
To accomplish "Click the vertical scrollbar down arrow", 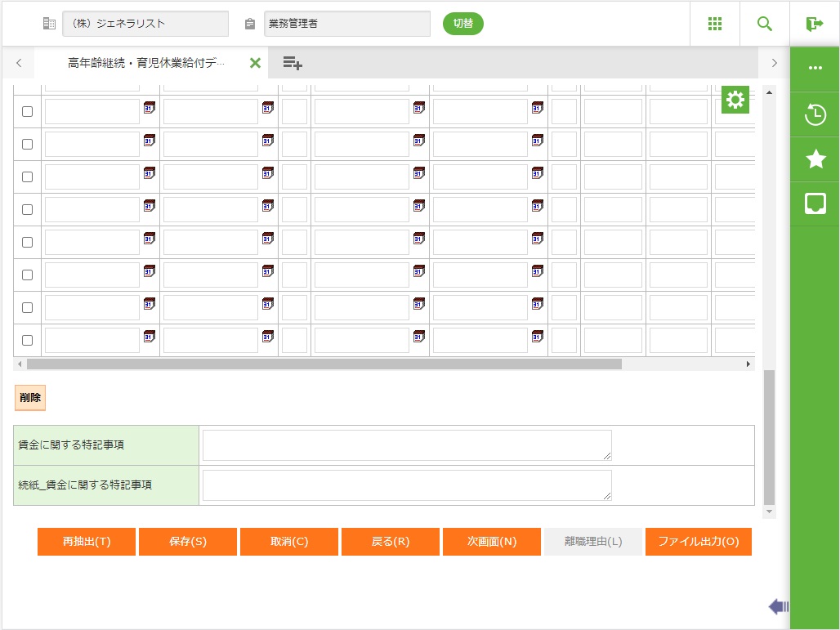I will pos(769,512).
